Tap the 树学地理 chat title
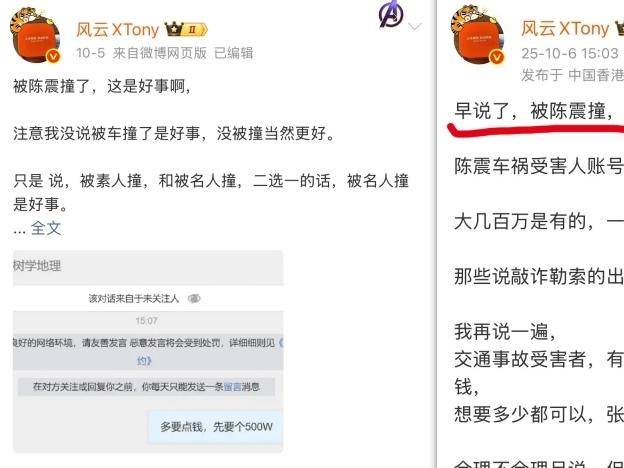This screenshot has height=468, width=624. (37, 265)
